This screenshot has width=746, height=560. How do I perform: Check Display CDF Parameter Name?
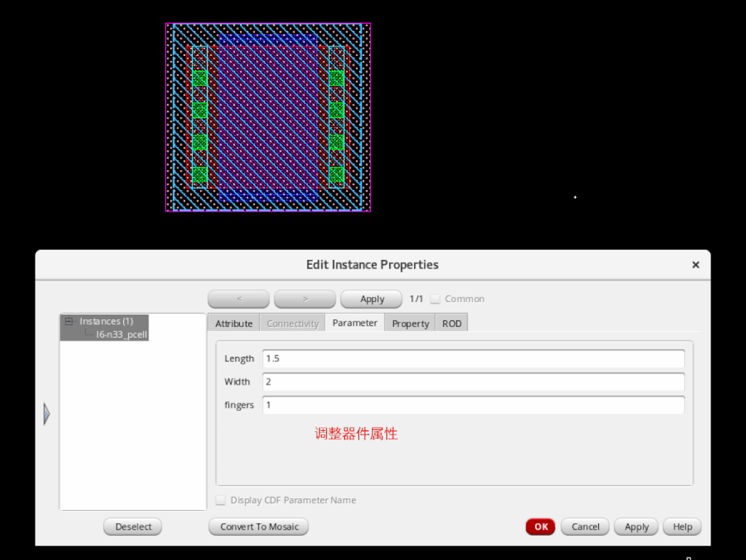(x=220, y=500)
